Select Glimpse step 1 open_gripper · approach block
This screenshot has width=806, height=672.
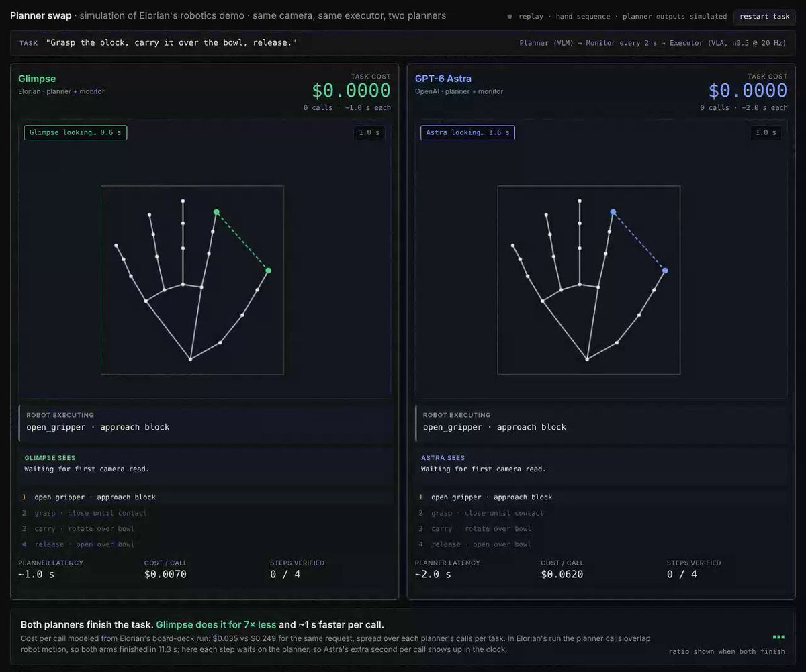205,497
